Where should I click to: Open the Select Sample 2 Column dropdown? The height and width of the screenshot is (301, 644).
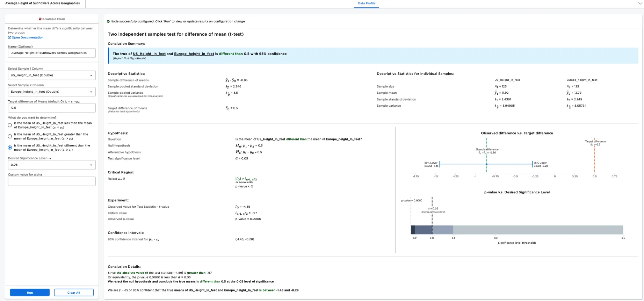click(52, 92)
